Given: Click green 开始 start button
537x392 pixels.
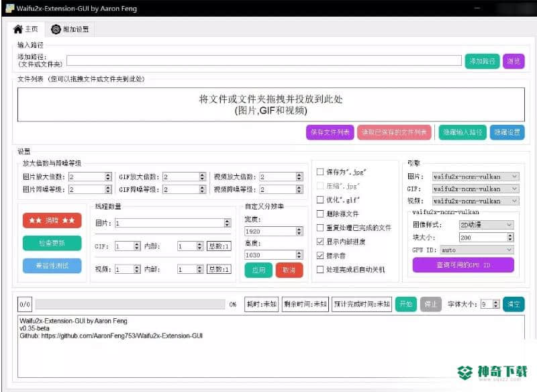Looking at the screenshot, I should pyautogui.click(x=406, y=304).
